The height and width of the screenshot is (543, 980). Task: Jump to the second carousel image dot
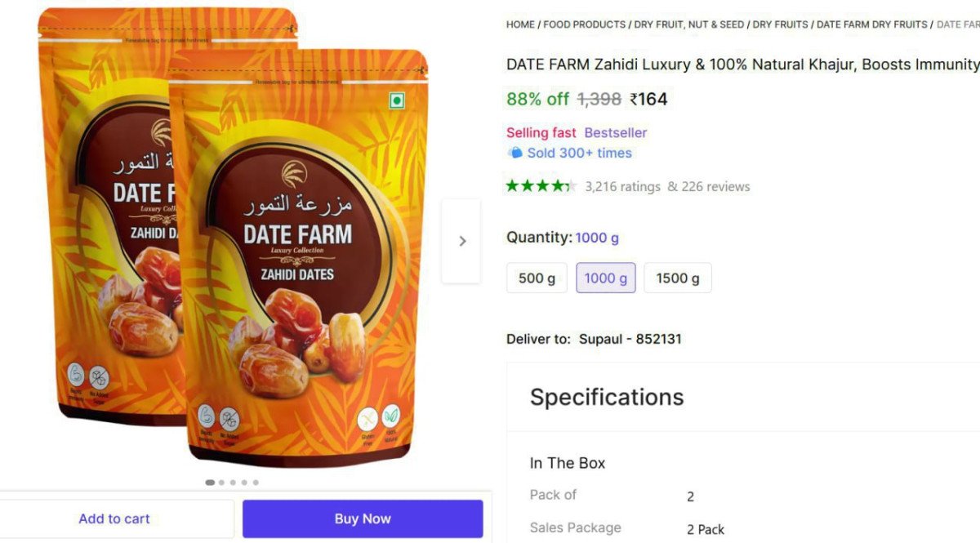coord(221,483)
